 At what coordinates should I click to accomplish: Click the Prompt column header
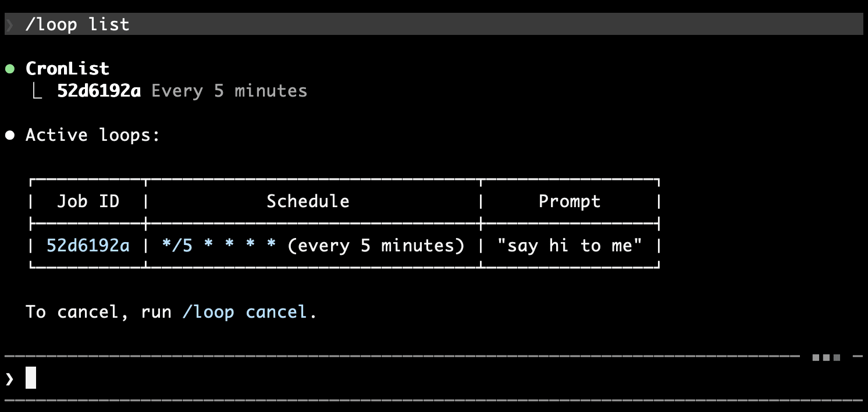click(569, 201)
